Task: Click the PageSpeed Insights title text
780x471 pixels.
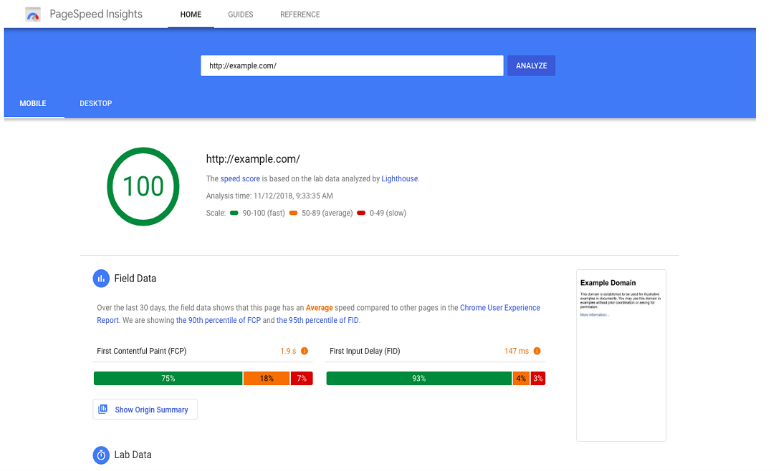Action: (96, 14)
